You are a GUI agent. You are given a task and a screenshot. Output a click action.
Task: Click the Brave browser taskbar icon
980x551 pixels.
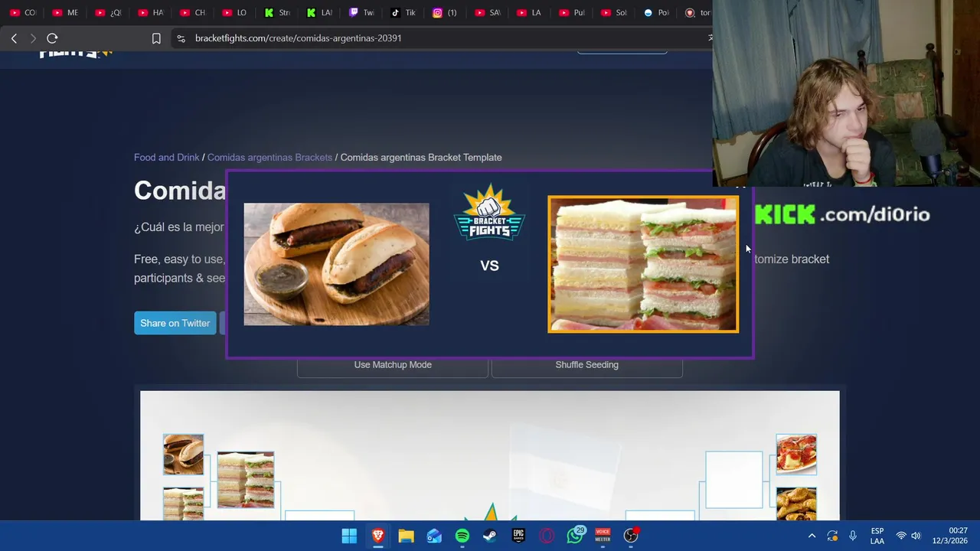[x=377, y=536]
